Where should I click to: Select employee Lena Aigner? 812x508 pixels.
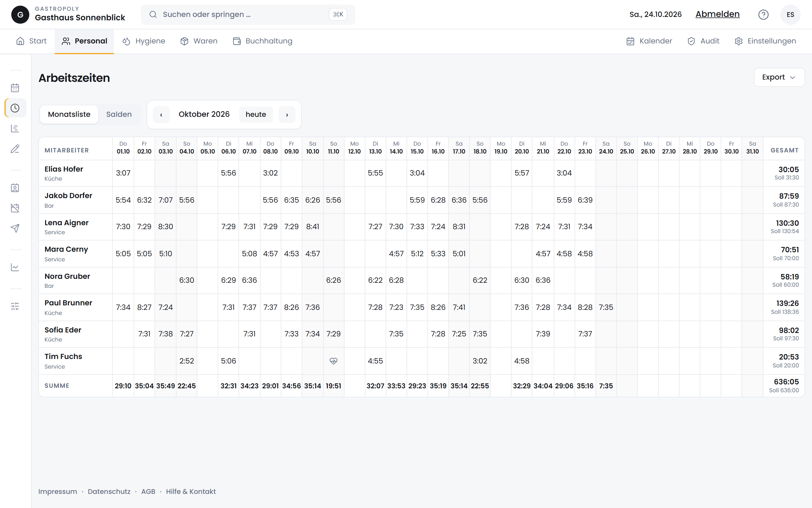[67, 222]
